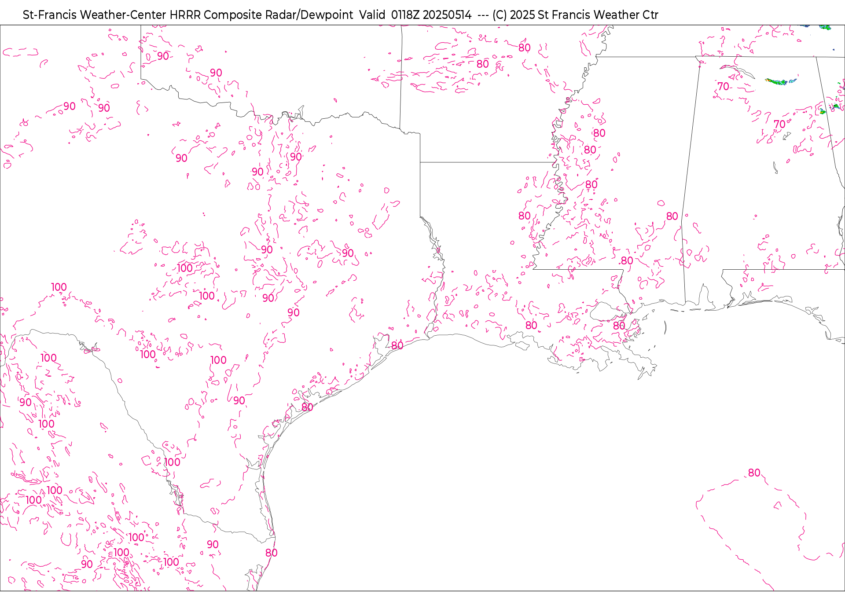
Task: Click the valid time "0118Z 20250514" text
Action: (431, 15)
